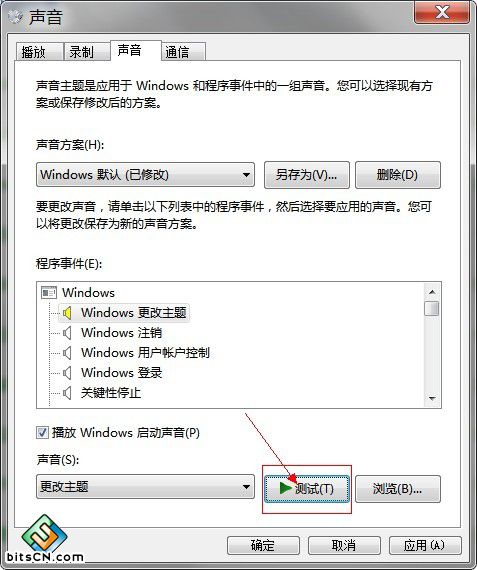Click the sound dialog title bar icon
The width and height of the screenshot is (477, 570).
pyautogui.click(x=15, y=17)
